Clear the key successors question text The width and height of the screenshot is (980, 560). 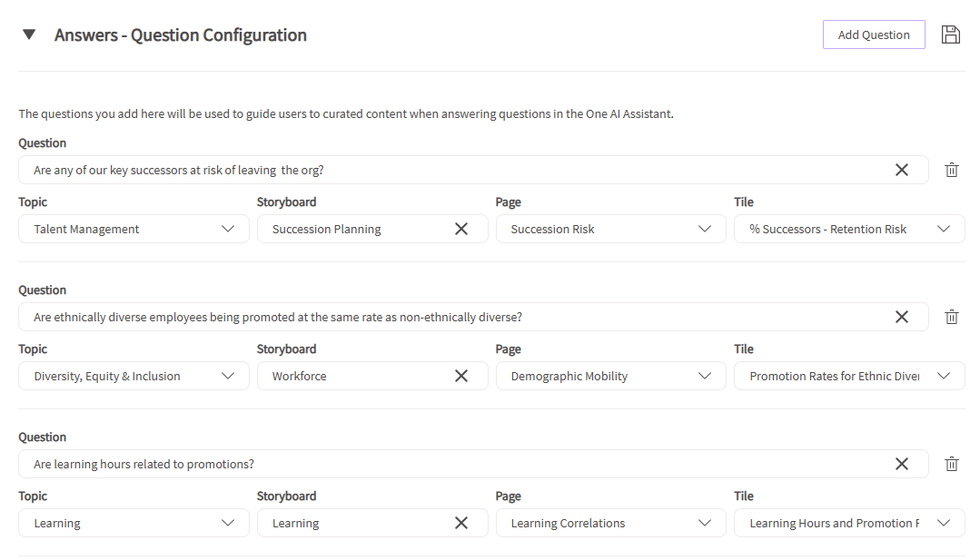(x=902, y=170)
